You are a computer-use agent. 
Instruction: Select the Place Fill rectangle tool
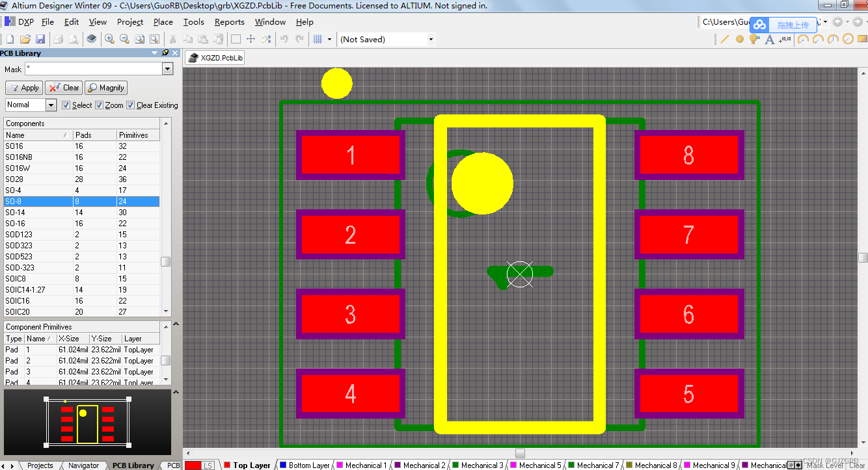point(863,38)
